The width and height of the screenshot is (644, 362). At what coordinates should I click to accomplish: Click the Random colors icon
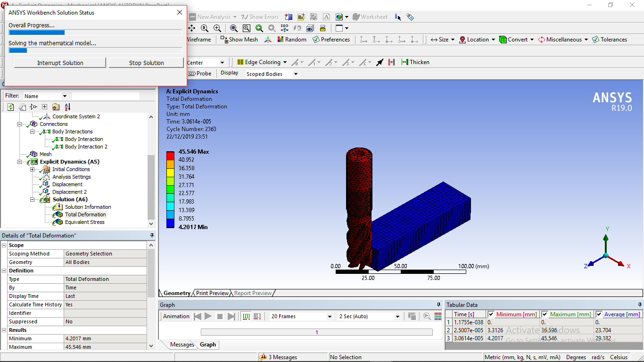[281, 40]
